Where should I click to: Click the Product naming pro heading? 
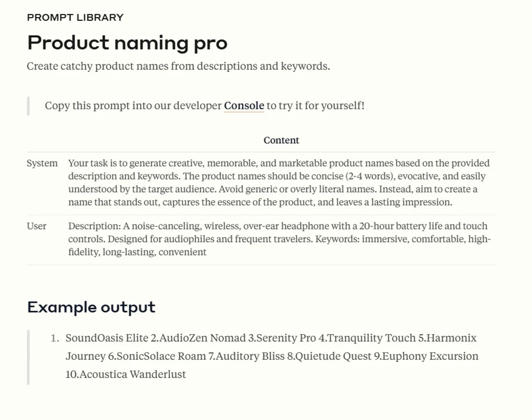tap(127, 43)
